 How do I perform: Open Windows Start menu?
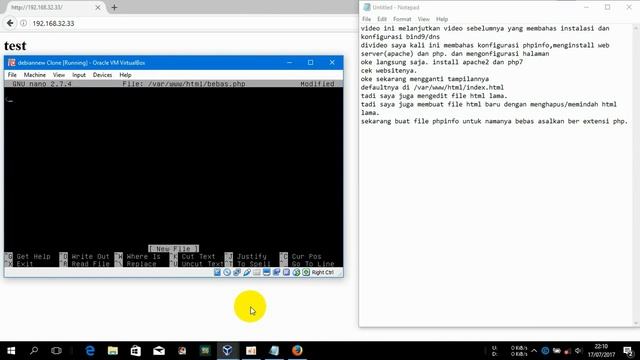[11, 351]
